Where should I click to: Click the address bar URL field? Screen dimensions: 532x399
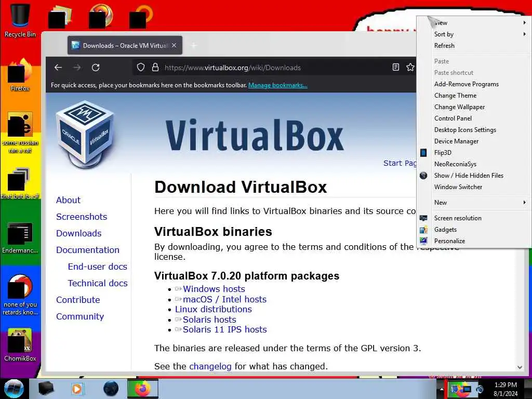(x=275, y=68)
